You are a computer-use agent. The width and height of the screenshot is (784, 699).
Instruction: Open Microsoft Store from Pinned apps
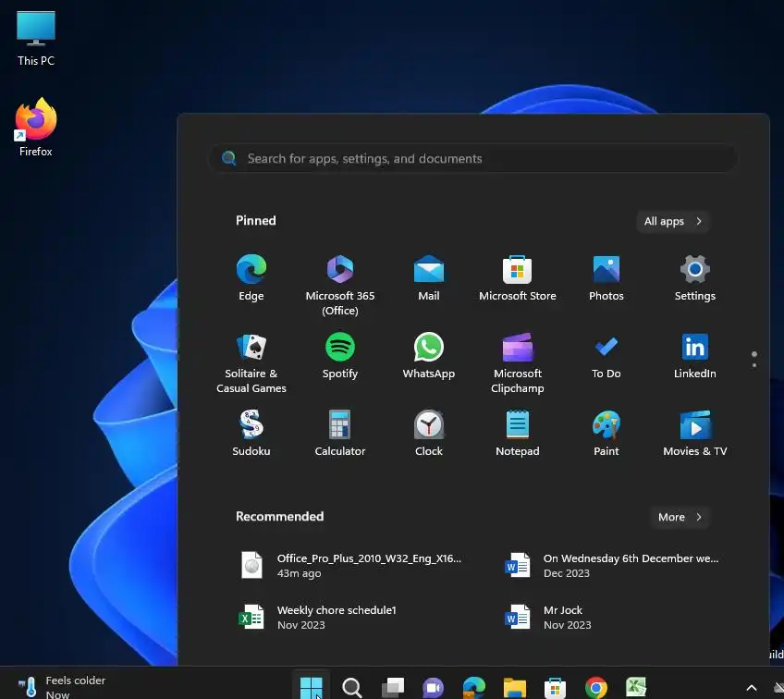click(518, 278)
